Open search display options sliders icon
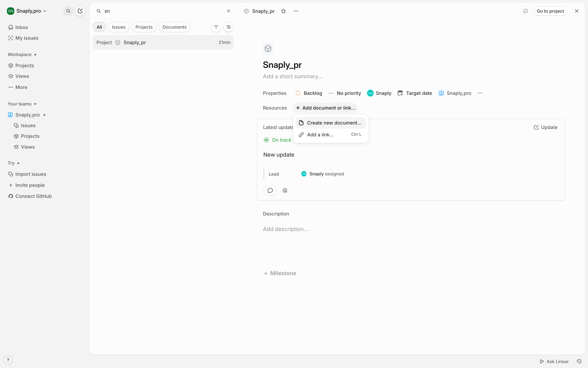 coord(228,27)
